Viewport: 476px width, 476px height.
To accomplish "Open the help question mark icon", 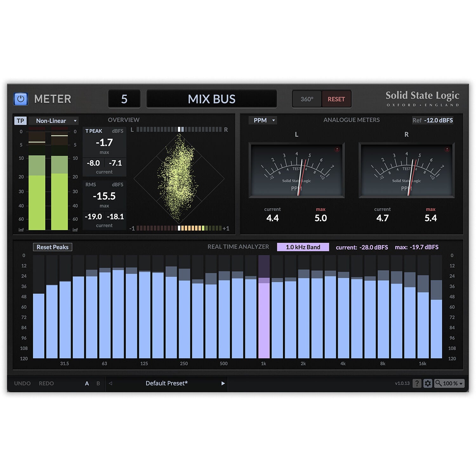I will (x=417, y=383).
